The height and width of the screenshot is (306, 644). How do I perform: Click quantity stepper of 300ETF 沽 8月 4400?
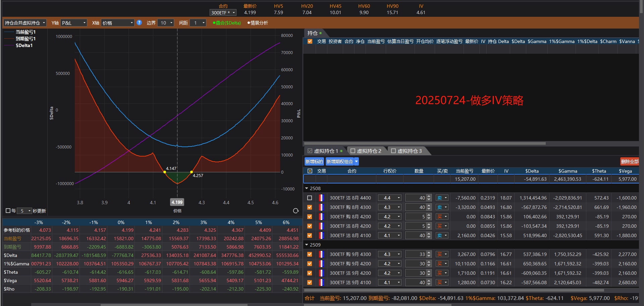pos(429,198)
